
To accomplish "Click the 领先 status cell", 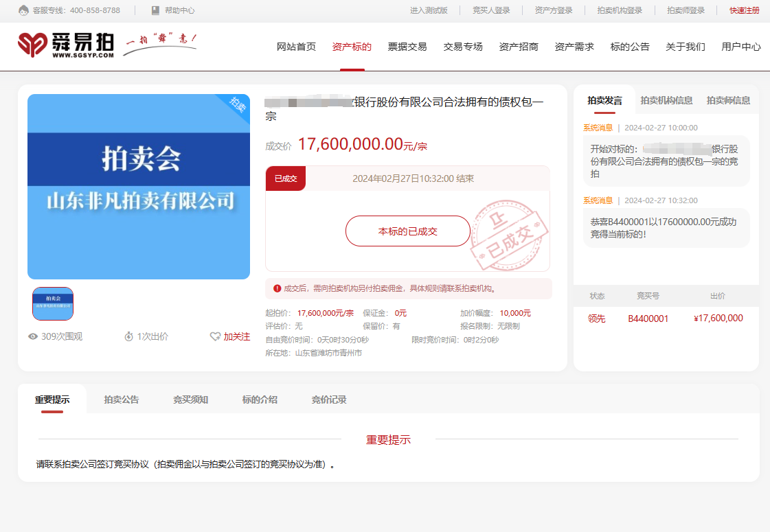I will (597, 319).
